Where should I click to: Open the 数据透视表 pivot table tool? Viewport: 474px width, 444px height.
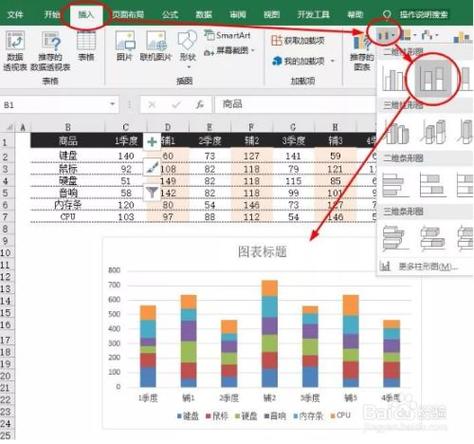(x=15, y=50)
